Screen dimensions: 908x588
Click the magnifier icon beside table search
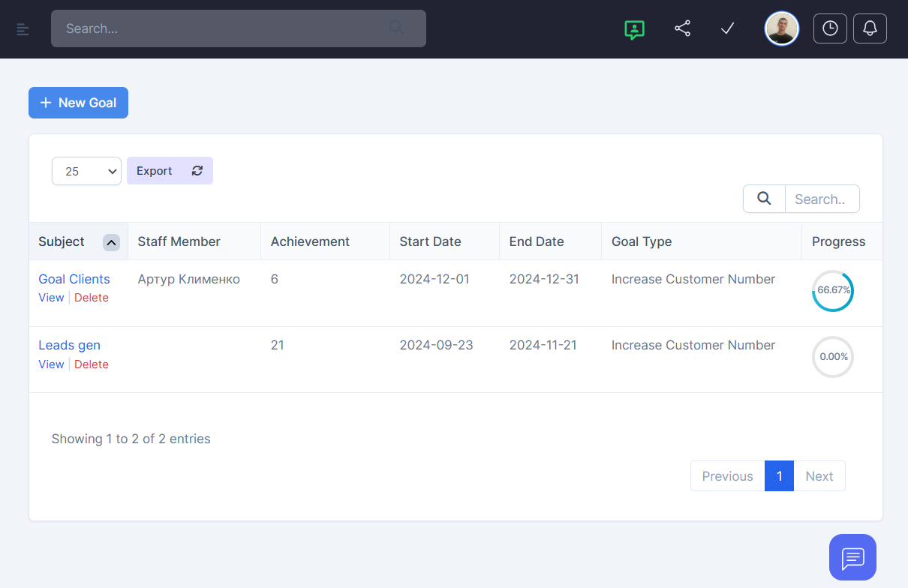coord(764,199)
